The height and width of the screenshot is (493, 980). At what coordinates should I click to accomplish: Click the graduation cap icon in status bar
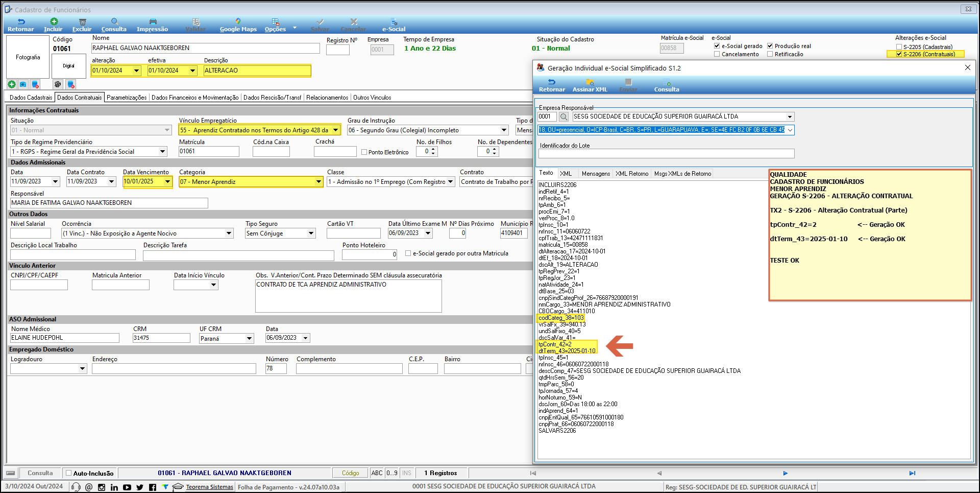178,487
